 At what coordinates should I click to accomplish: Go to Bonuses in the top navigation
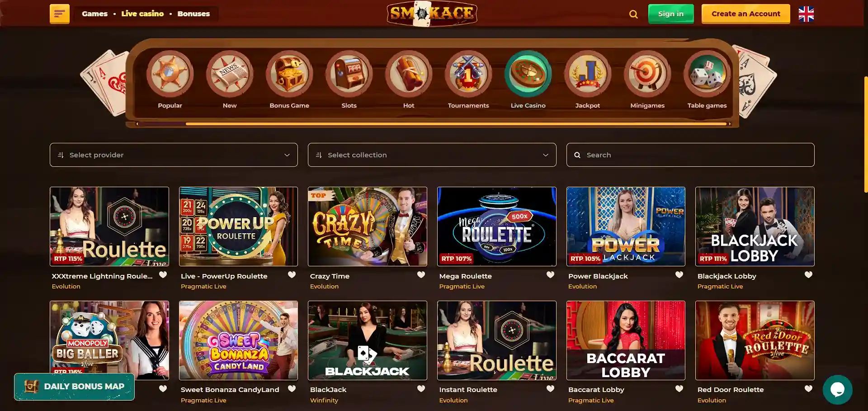(193, 14)
